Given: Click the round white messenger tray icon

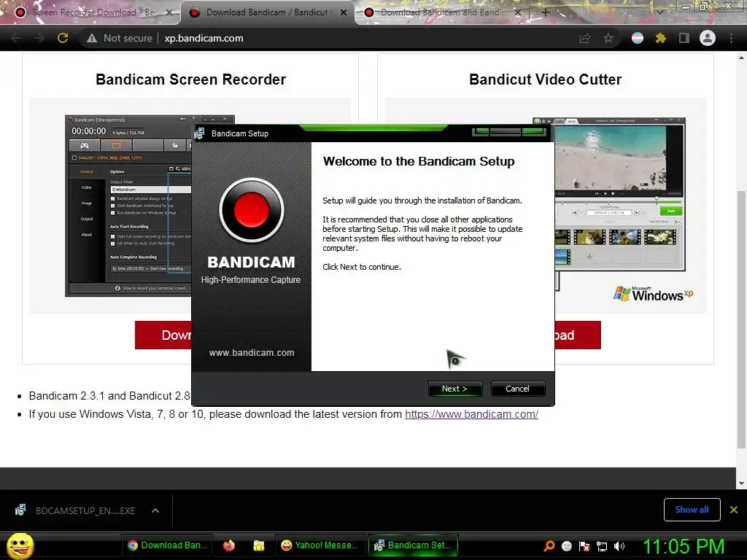Looking at the screenshot, I should coord(566,545).
